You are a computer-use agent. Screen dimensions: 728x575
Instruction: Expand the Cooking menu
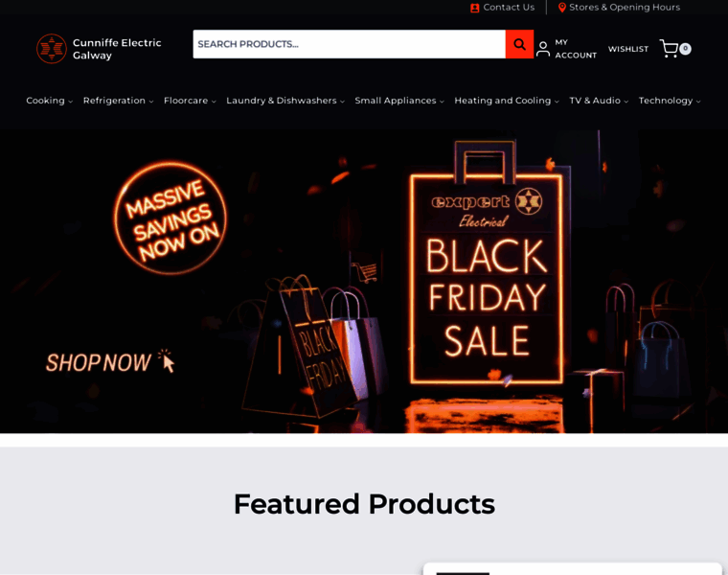pos(49,101)
